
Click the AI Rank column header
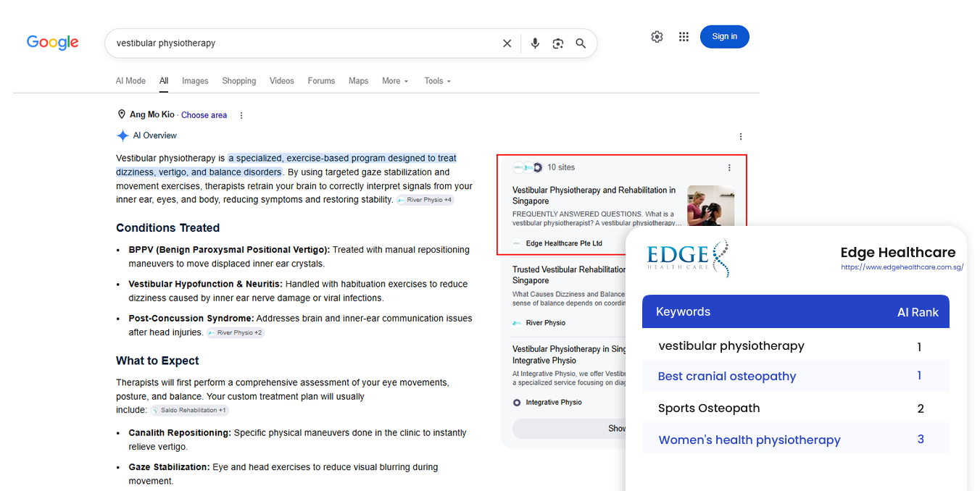[918, 313]
